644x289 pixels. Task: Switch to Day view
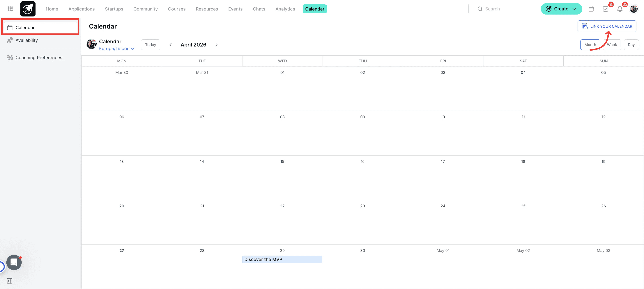631,45
